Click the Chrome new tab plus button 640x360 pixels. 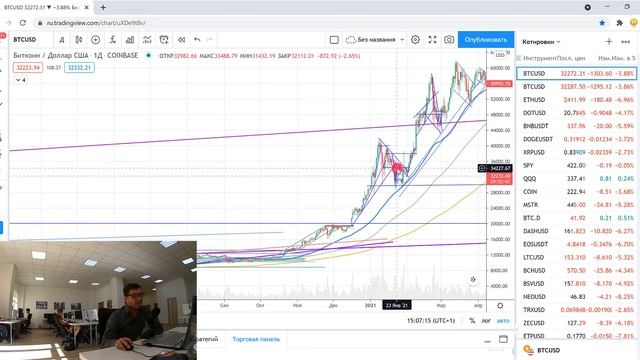[x=103, y=7]
